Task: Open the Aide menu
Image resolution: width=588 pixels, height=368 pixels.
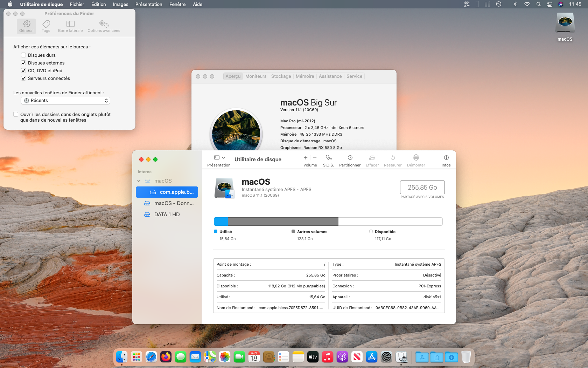Action: coord(198,4)
